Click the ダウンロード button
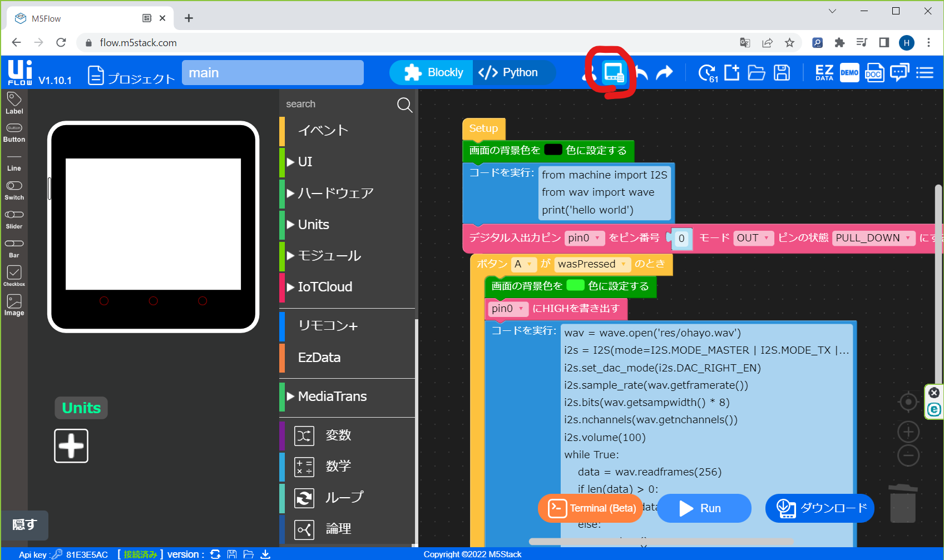Image resolution: width=944 pixels, height=560 pixels. pos(820,508)
